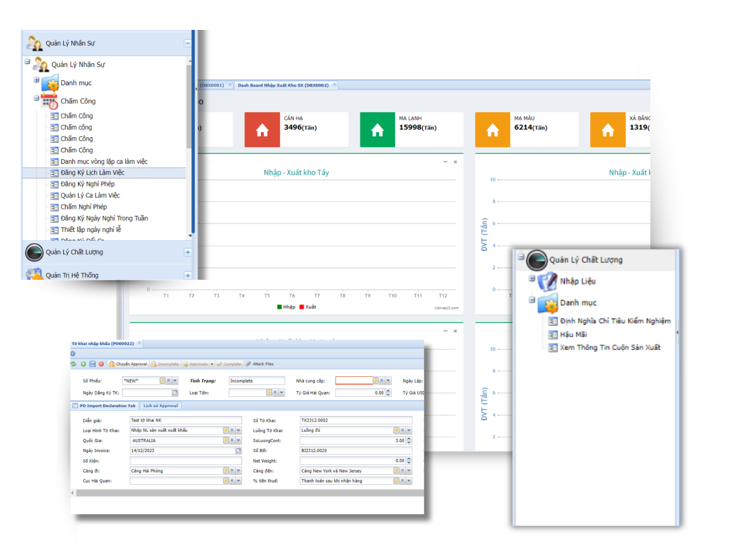Click the green refresh arrows icon
This screenshot has width=747, height=560.
pyautogui.click(x=73, y=364)
